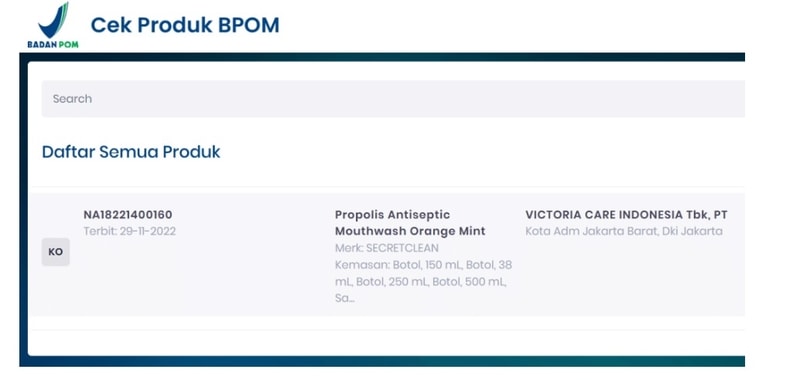Click the Kemasan: Botol, 150 mL packaging line
Screen dimensions: 800x390
pos(423,265)
